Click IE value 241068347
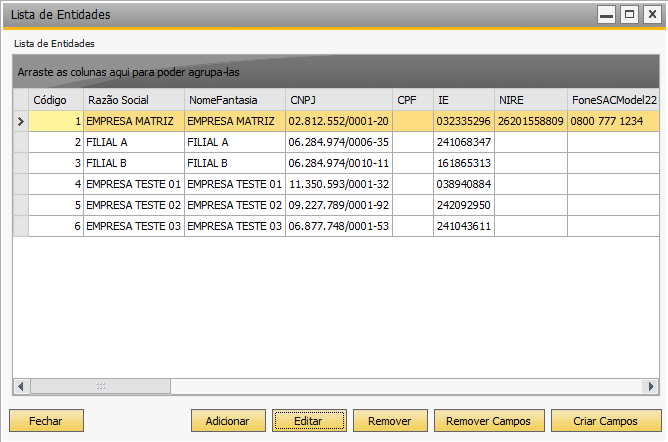Image resolution: width=668 pixels, height=442 pixels. point(464,142)
